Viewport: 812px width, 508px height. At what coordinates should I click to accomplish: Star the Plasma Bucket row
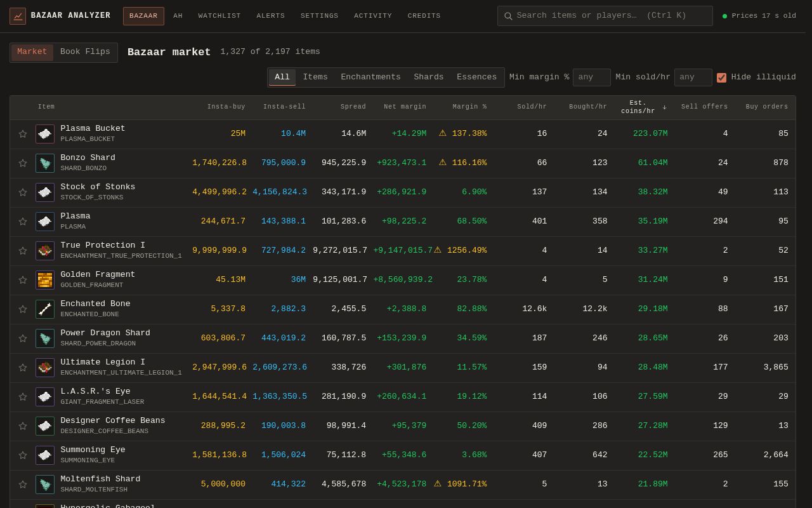pyautogui.click(x=23, y=134)
